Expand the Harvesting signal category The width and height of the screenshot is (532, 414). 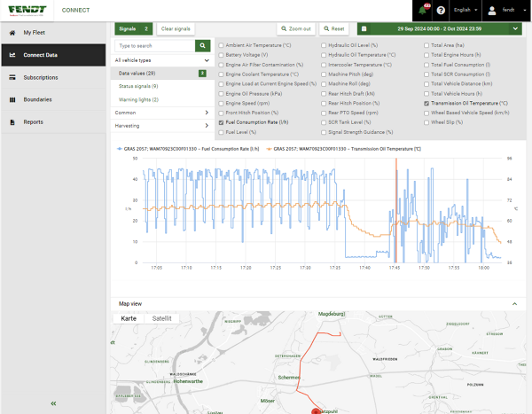(160, 125)
